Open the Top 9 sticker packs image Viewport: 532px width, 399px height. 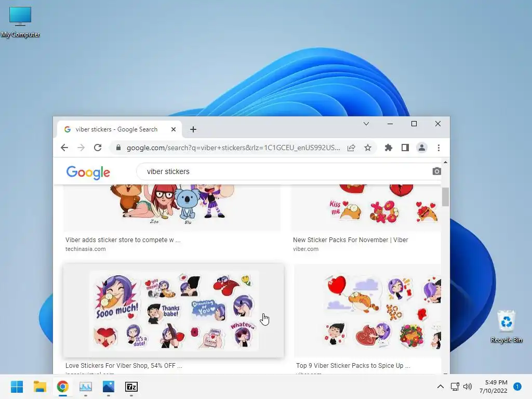(x=367, y=311)
